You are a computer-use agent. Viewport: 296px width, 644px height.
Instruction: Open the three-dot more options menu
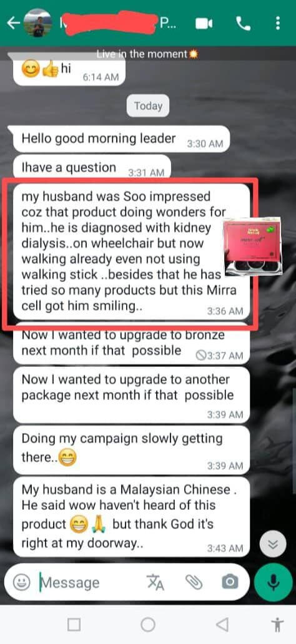pyautogui.click(x=279, y=24)
